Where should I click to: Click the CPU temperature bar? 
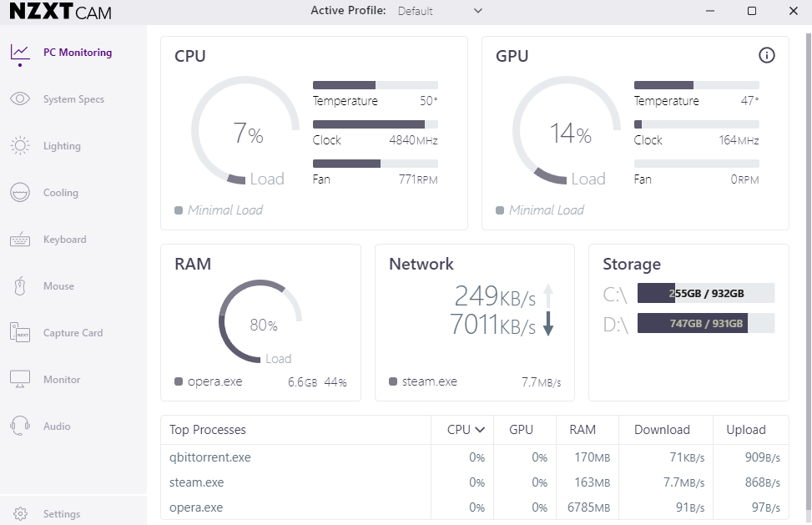coord(376,85)
